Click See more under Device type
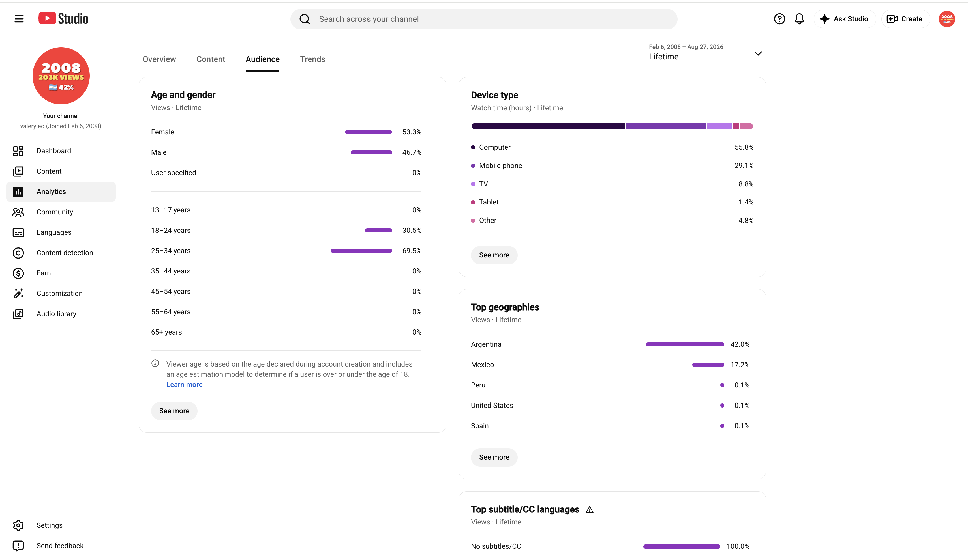This screenshot has height=560, width=968. [x=494, y=255]
